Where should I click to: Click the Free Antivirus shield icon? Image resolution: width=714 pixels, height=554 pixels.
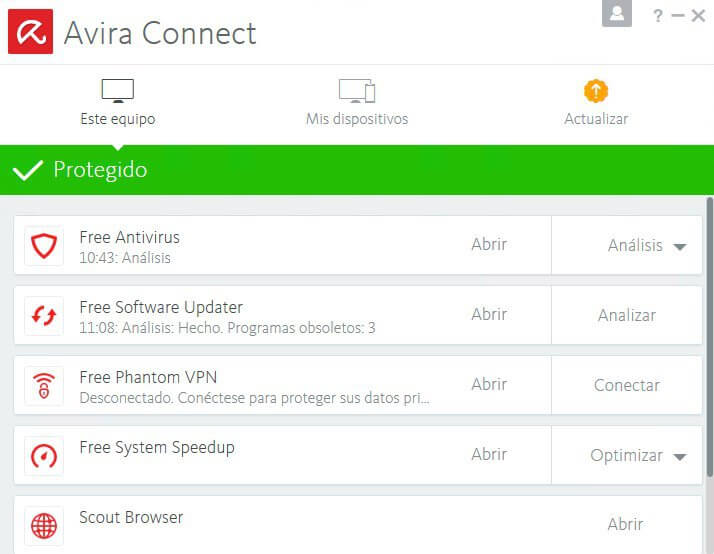pos(44,245)
